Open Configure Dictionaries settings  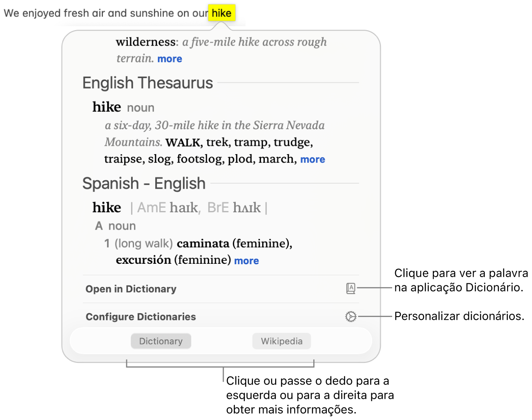[140, 317]
